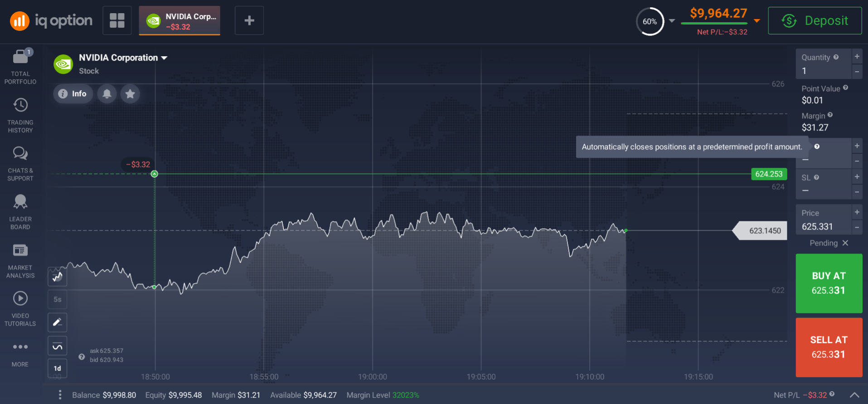Open More options three dots
Image resolution: width=868 pixels, height=404 pixels.
coord(20,347)
